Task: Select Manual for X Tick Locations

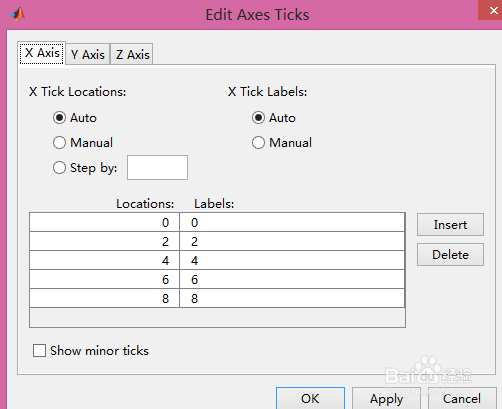Action: [x=59, y=143]
